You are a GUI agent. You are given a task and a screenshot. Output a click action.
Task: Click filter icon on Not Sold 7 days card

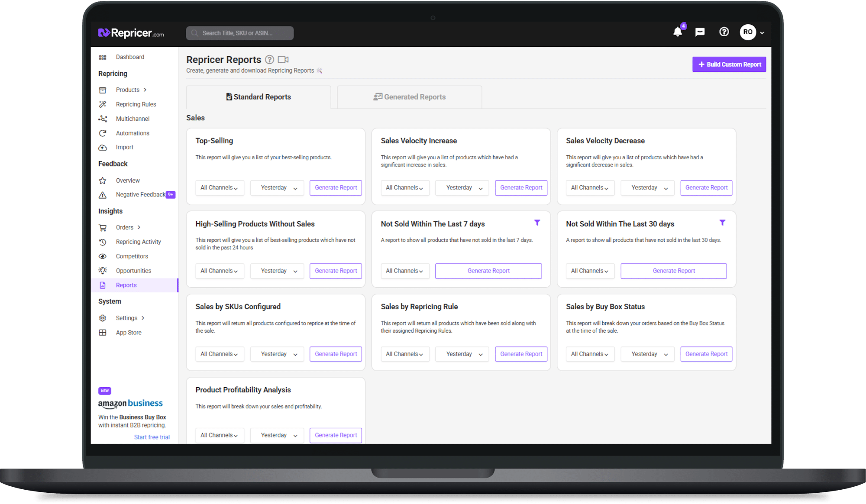pos(537,222)
